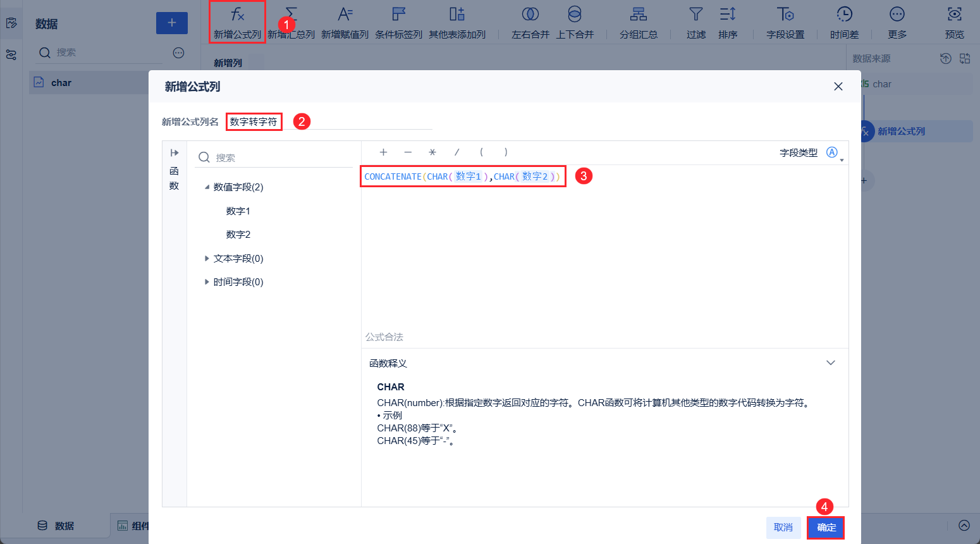Click the 上下合并 merge icon
The width and height of the screenshot is (980, 544).
575,14
